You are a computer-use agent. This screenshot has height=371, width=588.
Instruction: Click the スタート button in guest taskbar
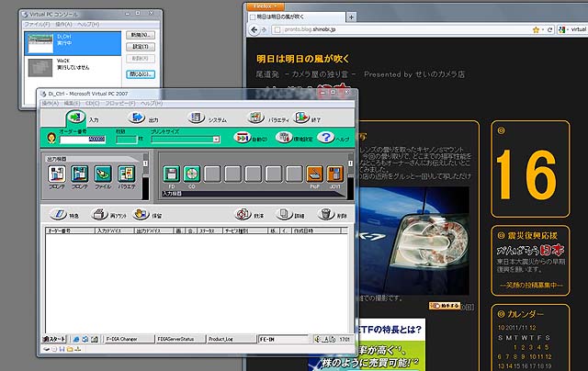(x=54, y=339)
